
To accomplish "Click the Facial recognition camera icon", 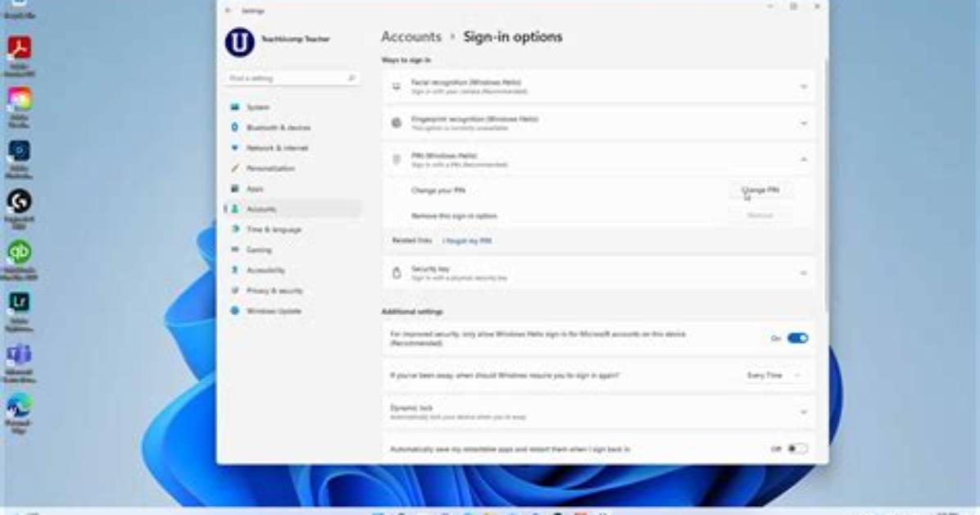I will point(397,86).
